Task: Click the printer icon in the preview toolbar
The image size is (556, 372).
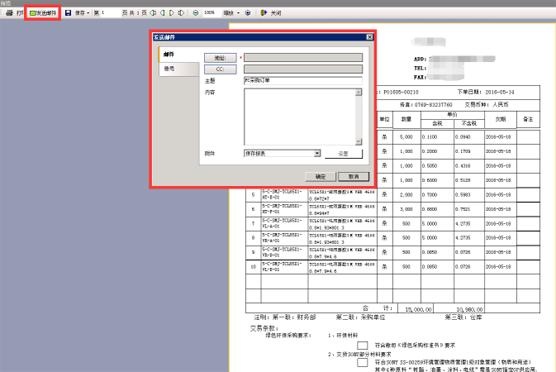Action: pyautogui.click(x=10, y=13)
